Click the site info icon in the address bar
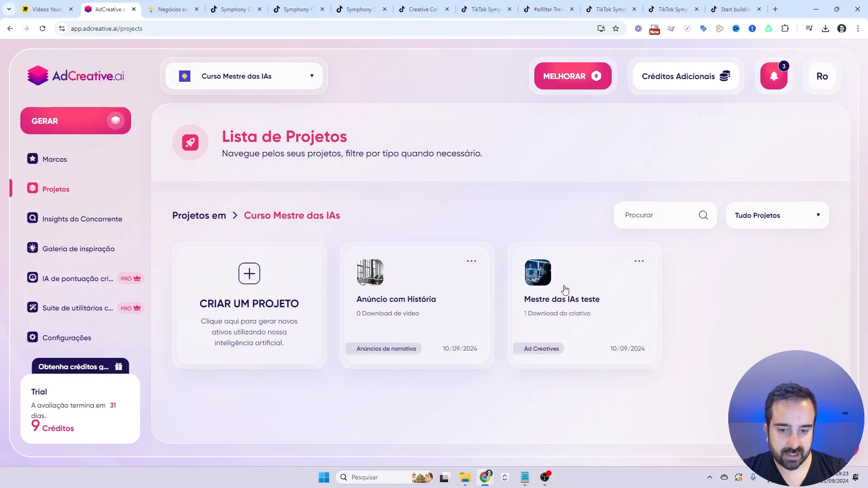868x488 pixels. tap(62, 28)
